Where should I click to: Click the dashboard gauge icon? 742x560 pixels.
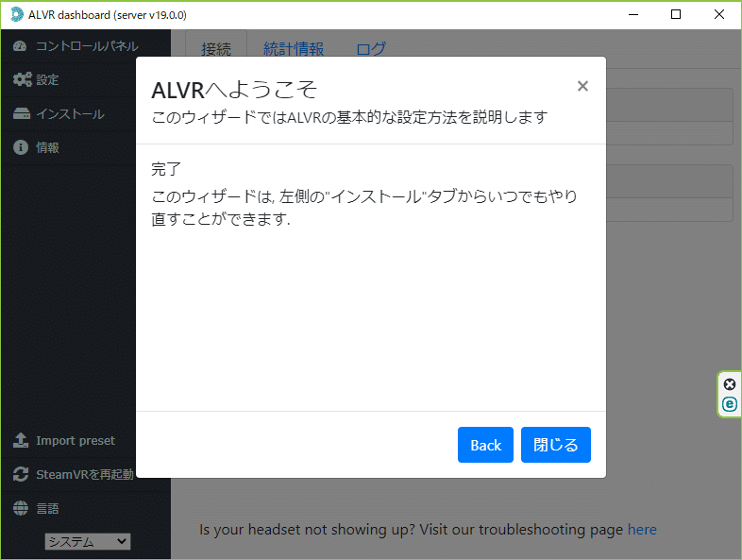coord(20,46)
